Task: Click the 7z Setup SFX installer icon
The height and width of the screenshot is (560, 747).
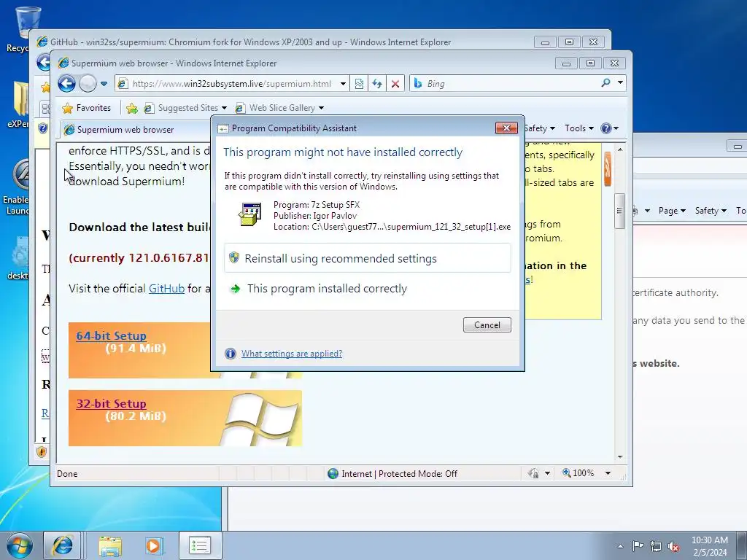Action: (x=249, y=214)
